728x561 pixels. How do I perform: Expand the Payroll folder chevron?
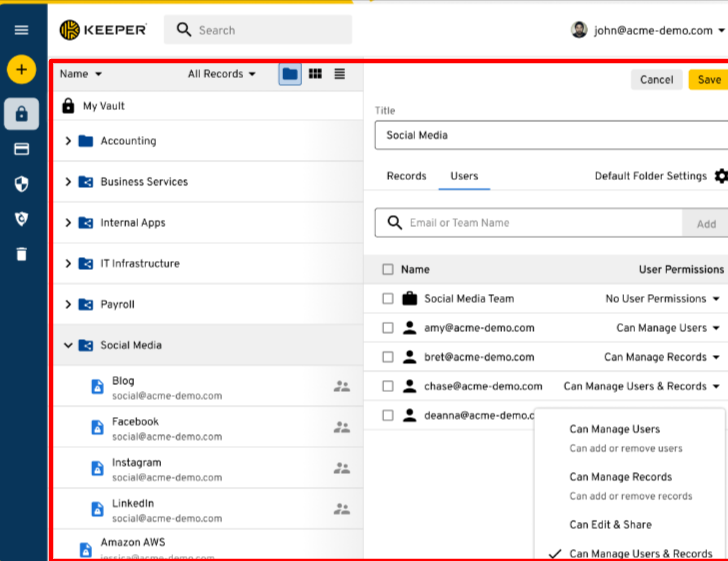tap(68, 304)
